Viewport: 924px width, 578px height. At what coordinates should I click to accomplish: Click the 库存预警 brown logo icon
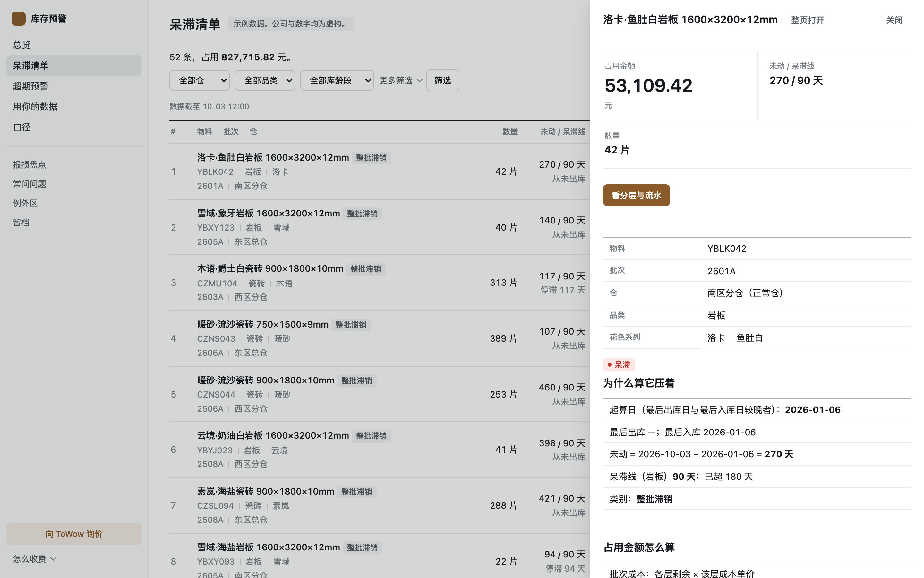pos(18,18)
